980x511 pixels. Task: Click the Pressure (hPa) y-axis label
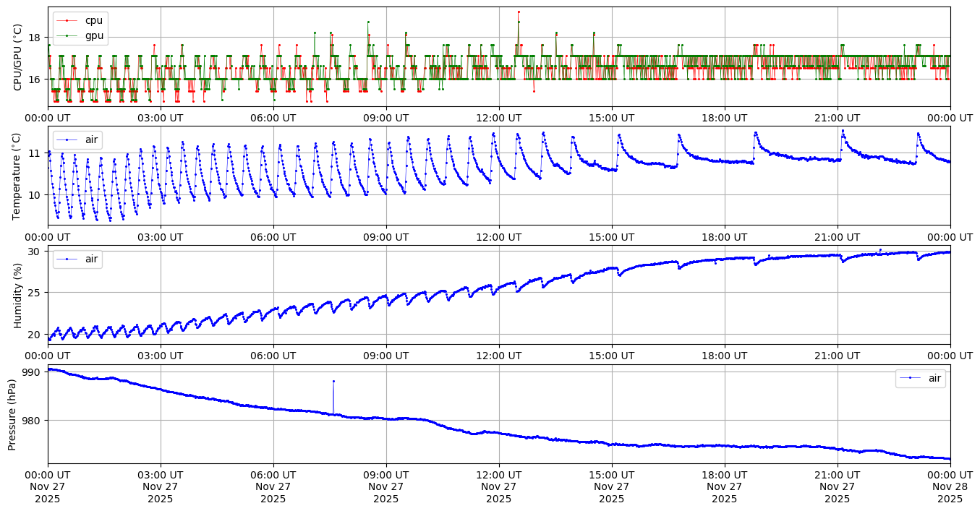pyautogui.click(x=12, y=414)
